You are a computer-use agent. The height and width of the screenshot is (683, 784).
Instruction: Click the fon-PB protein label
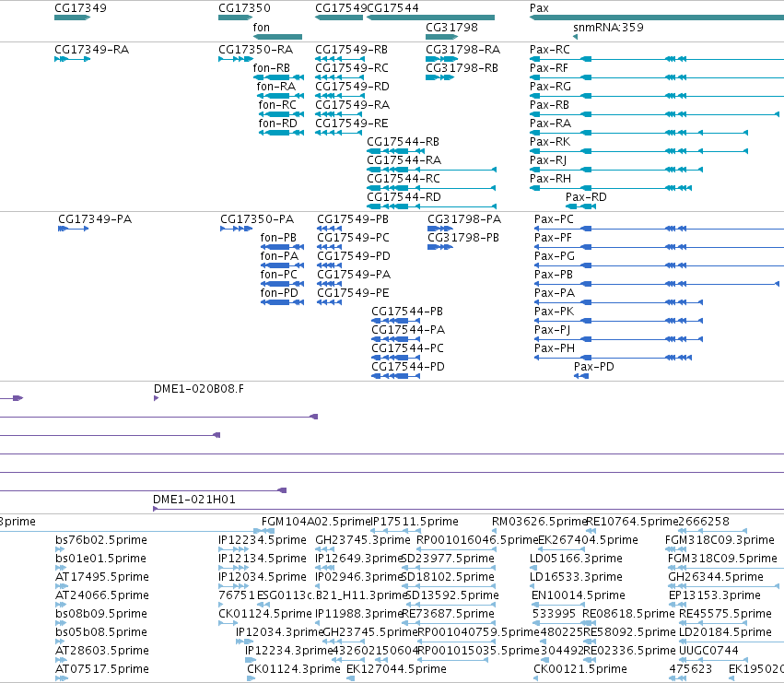pos(278,238)
